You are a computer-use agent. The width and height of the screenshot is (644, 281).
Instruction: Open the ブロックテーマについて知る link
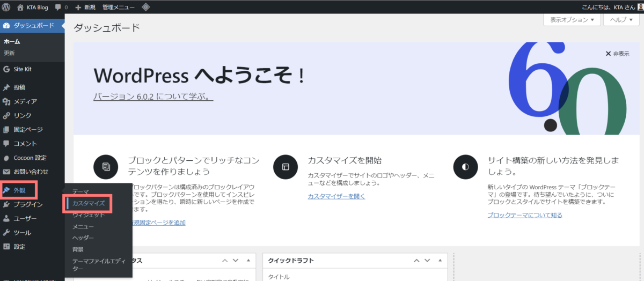pos(525,215)
